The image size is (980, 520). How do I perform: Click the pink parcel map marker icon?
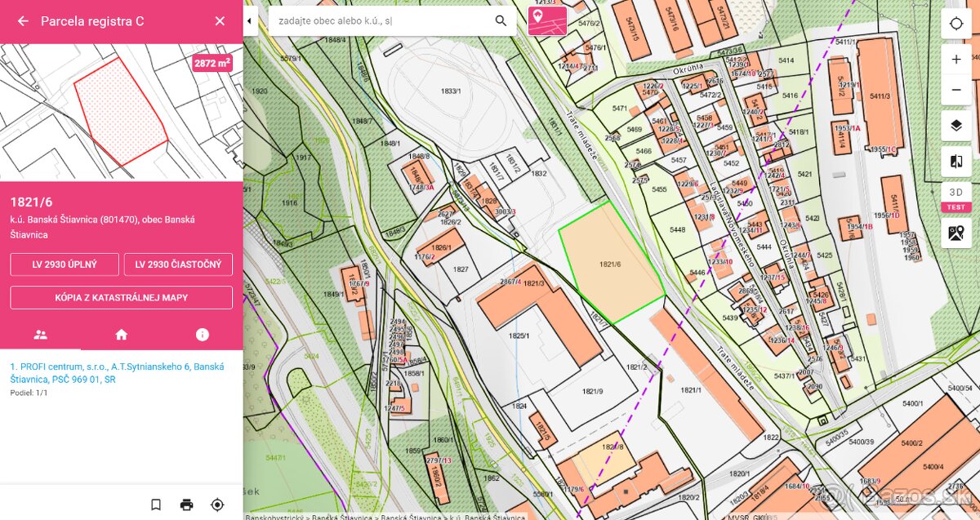pyautogui.click(x=547, y=20)
